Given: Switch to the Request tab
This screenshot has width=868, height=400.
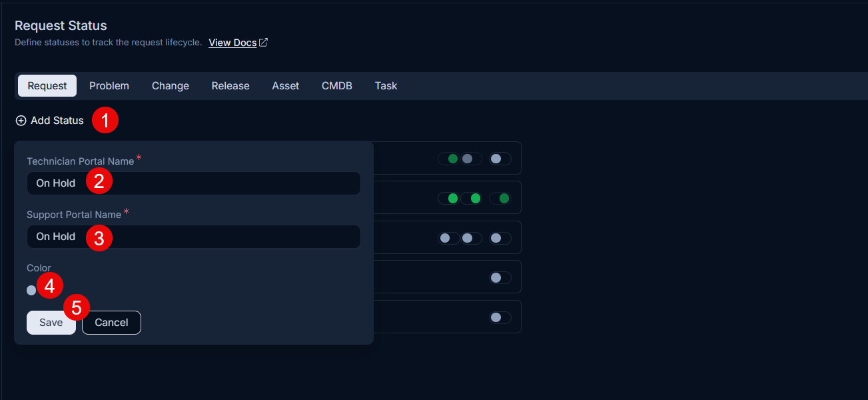Looking at the screenshot, I should [x=47, y=86].
